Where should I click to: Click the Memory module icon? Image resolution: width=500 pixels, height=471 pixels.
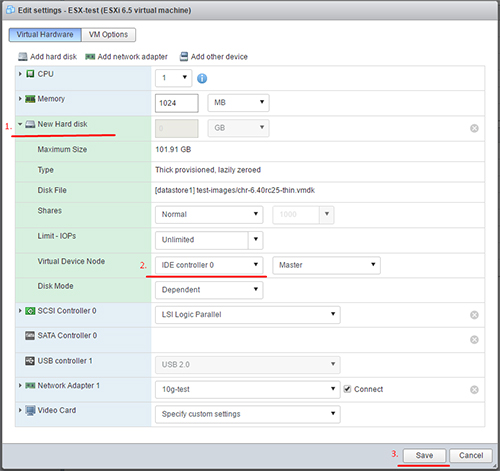pyautogui.click(x=30, y=99)
